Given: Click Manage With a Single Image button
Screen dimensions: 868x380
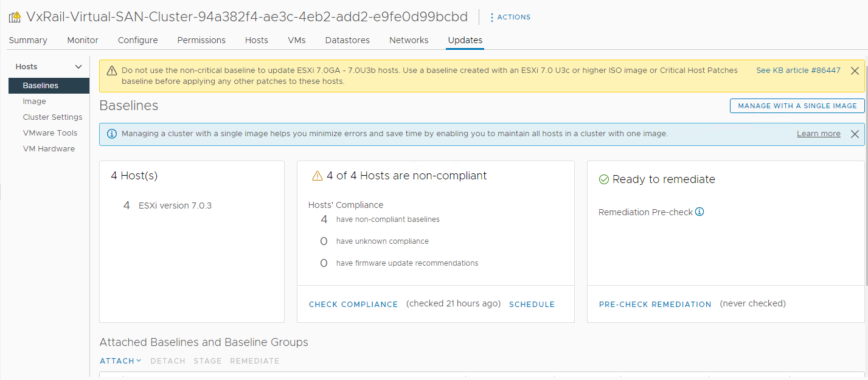Looking at the screenshot, I should 797,106.
